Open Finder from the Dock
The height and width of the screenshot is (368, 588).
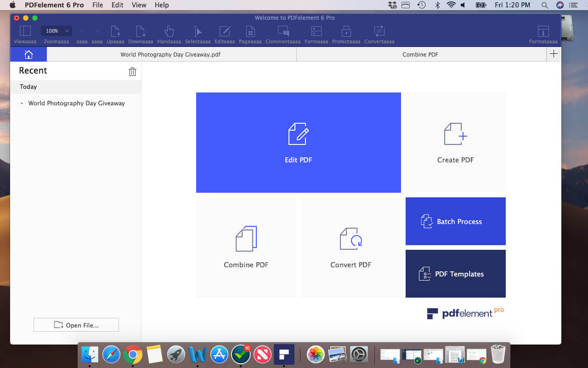90,355
